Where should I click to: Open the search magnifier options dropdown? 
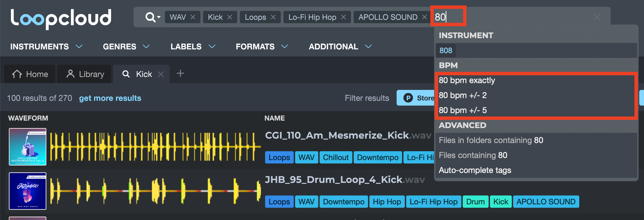(x=153, y=17)
